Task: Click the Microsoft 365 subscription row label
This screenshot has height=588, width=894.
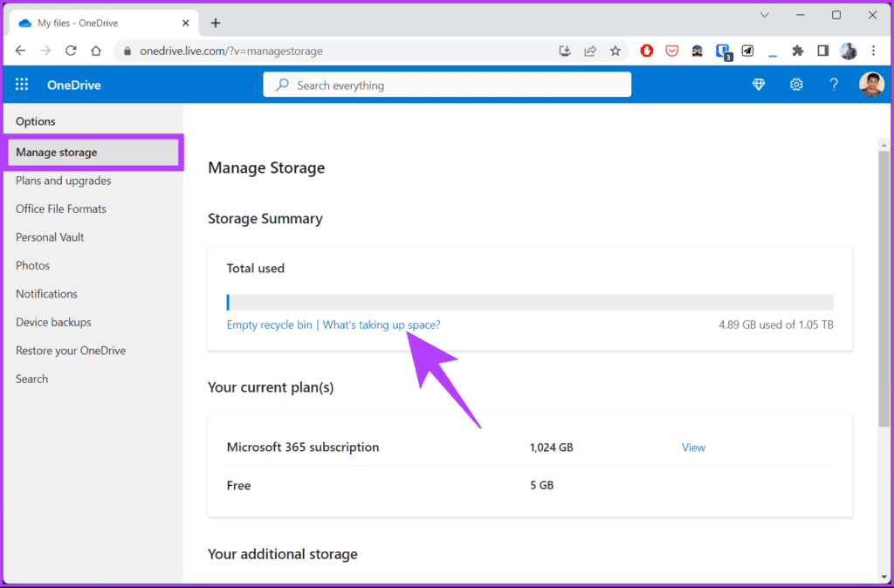Action: coord(303,448)
